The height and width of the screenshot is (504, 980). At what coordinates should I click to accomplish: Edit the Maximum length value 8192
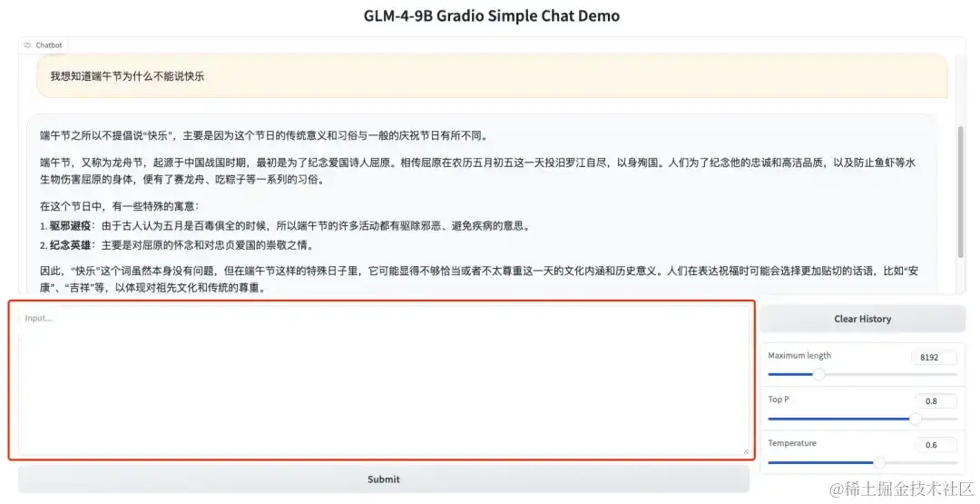click(x=934, y=357)
